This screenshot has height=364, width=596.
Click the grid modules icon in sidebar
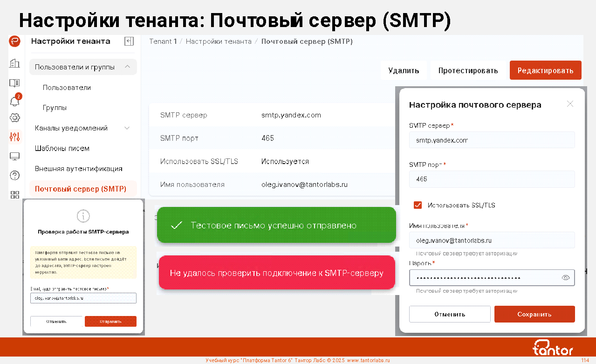(x=14, y=195)
